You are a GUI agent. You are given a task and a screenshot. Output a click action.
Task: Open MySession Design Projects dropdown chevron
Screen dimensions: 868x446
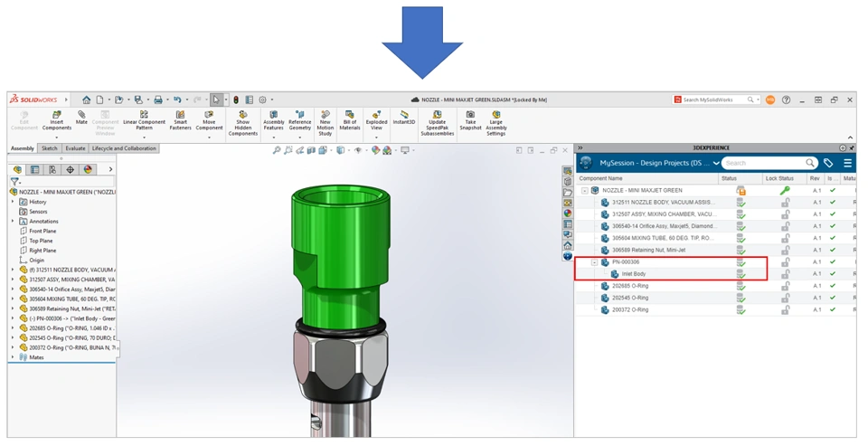pyautogui.click(x=716, y=163)
